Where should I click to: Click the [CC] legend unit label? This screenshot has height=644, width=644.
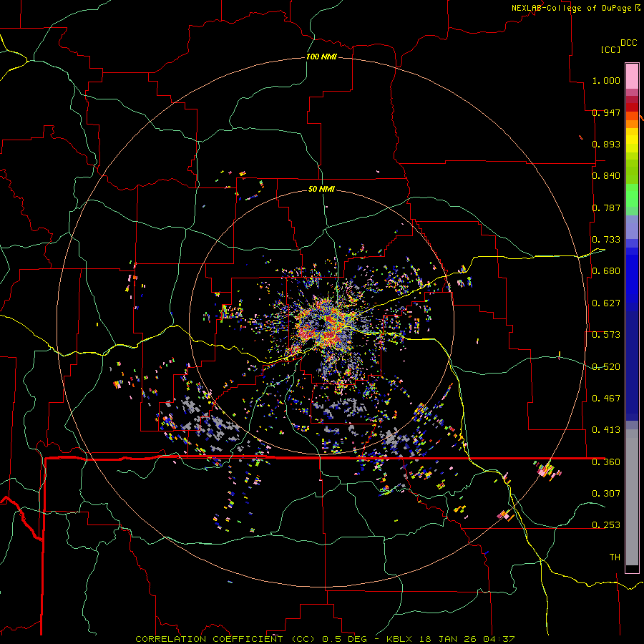point(610,49)
